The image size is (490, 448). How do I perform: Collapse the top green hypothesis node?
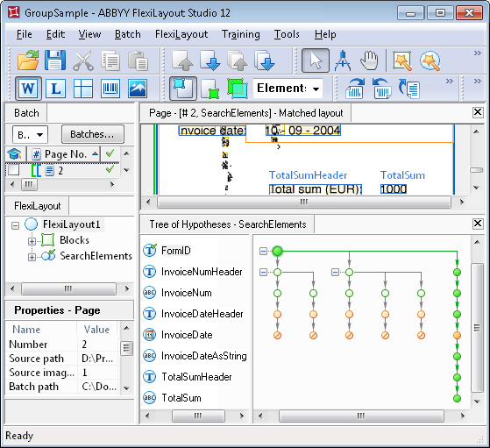pos(263,251)
